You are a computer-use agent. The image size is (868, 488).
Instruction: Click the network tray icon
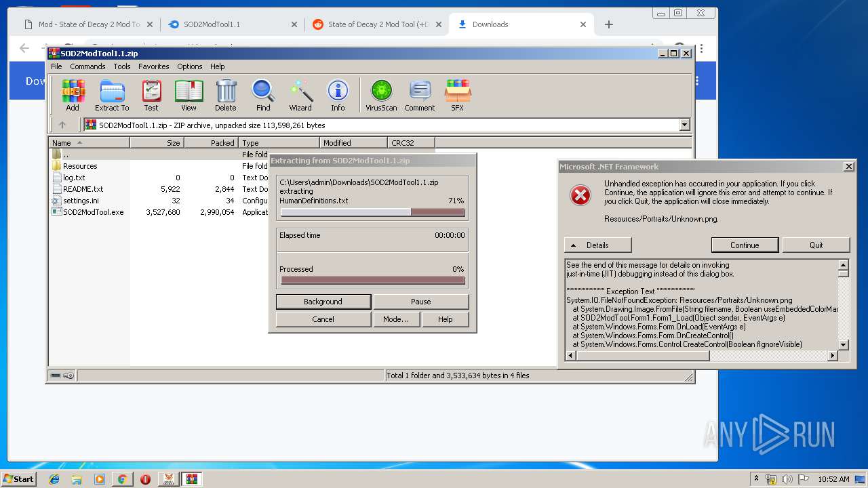(x=771, y=479)
